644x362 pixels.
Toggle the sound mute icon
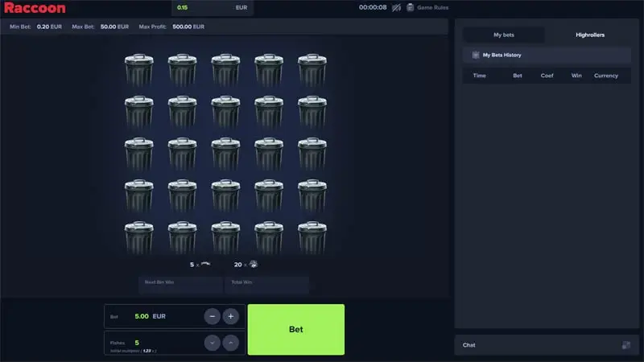[396, 7]
